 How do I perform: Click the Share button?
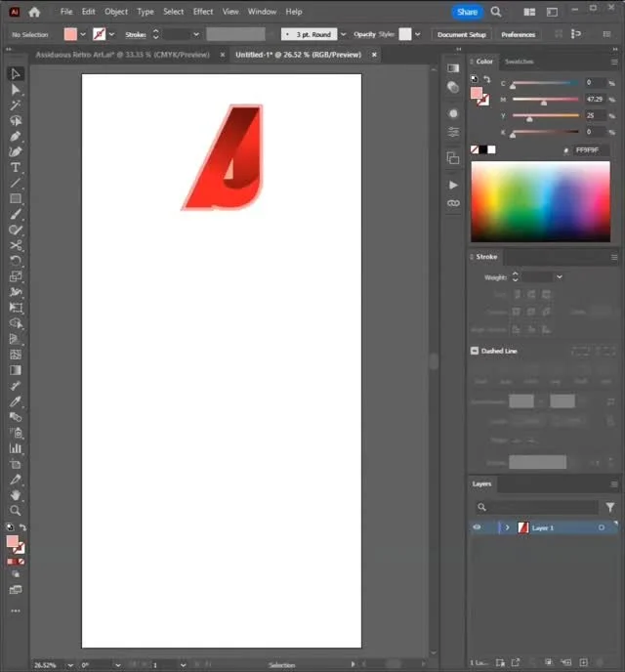(x=467, y=12)
